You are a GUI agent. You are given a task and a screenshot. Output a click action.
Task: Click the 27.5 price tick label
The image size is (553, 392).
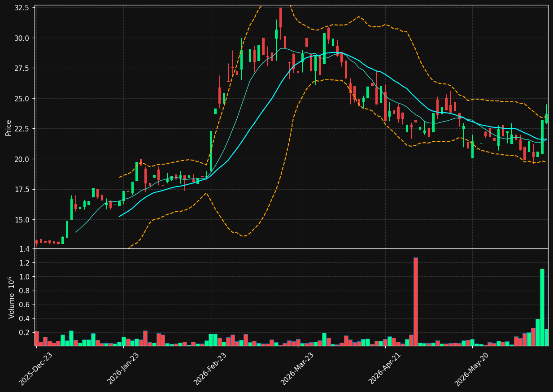click(22, 68)
